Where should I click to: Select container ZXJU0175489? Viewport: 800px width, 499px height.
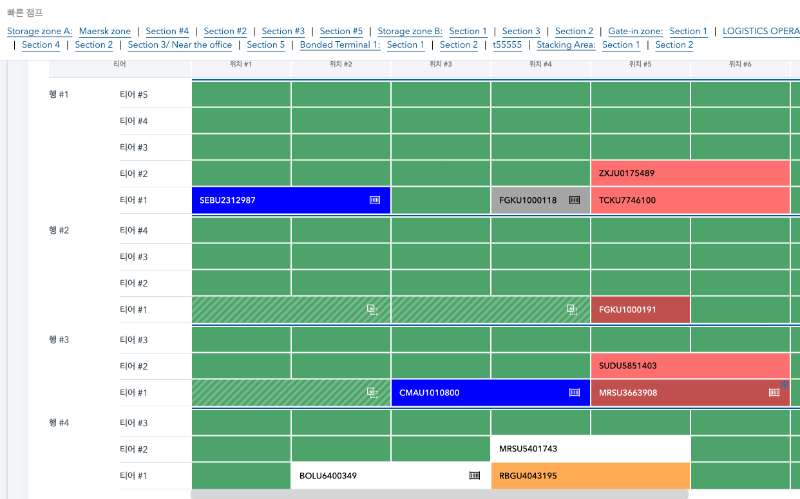click(690, 173)
